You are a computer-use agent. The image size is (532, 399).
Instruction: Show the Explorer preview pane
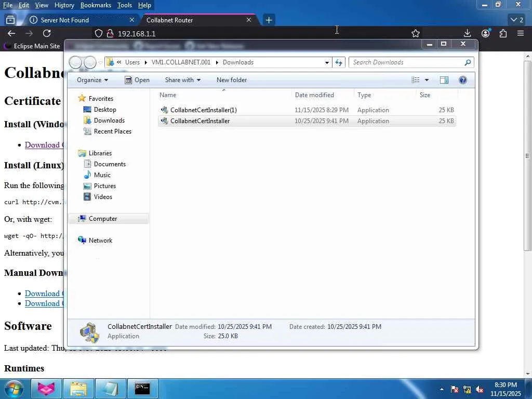(x=444, y=80)
